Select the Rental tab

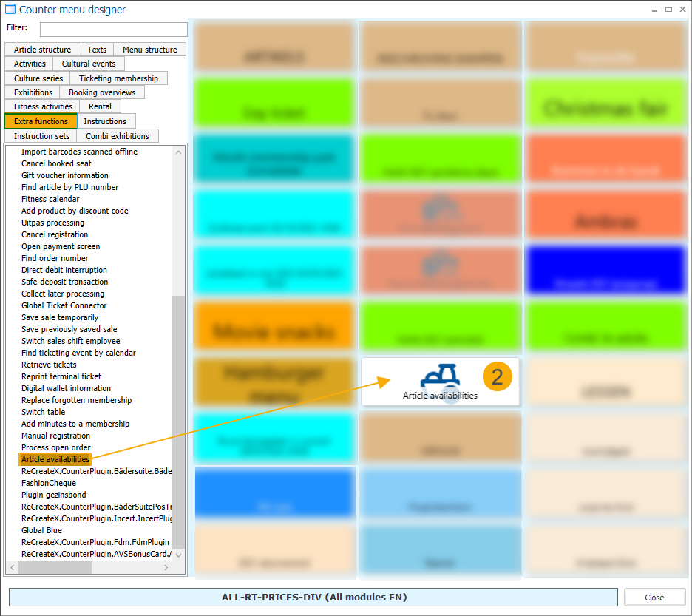[100, 106]
